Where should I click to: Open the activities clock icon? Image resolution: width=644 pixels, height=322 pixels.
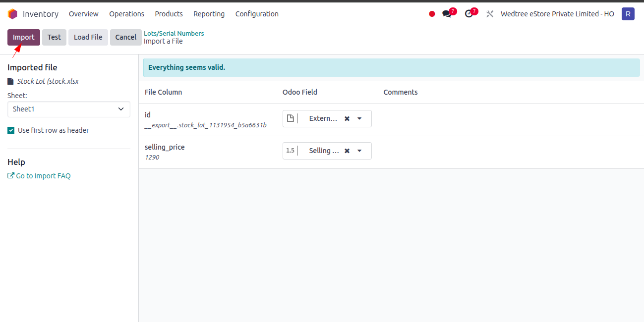[x=468, y=14]
